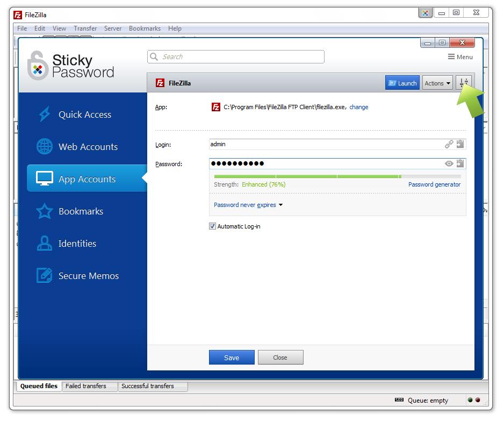Click the red activity indicator light
This screenshot has width=504, height=429.
point(478,400)
